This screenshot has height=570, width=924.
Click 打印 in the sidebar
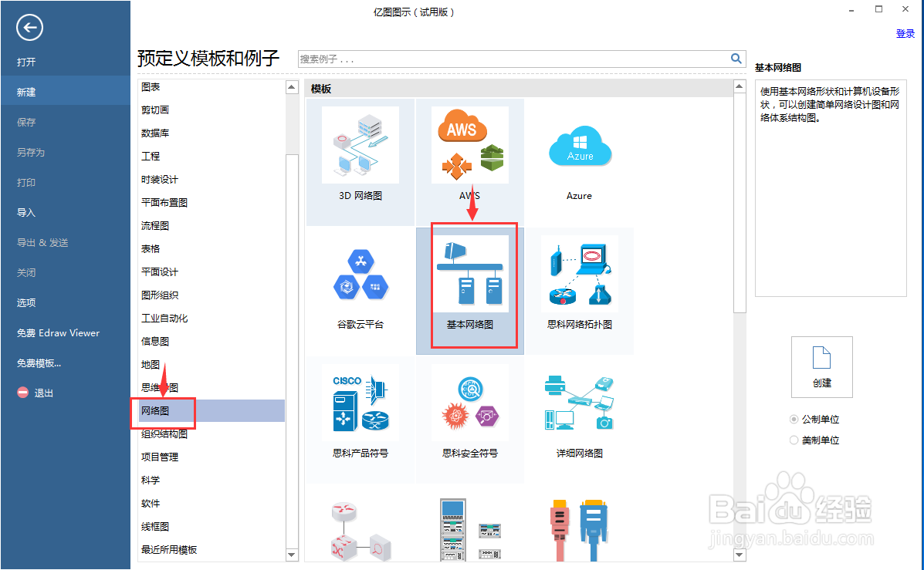tap(26, 182)
